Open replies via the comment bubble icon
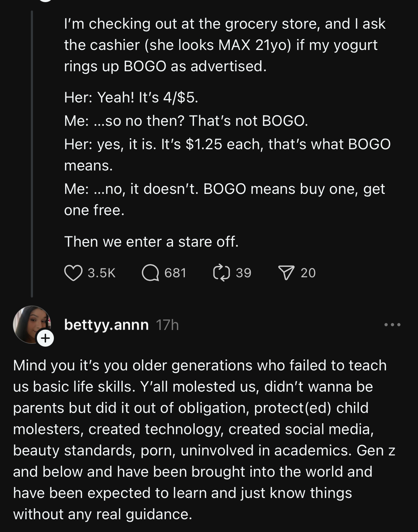 tap(150, 273)
